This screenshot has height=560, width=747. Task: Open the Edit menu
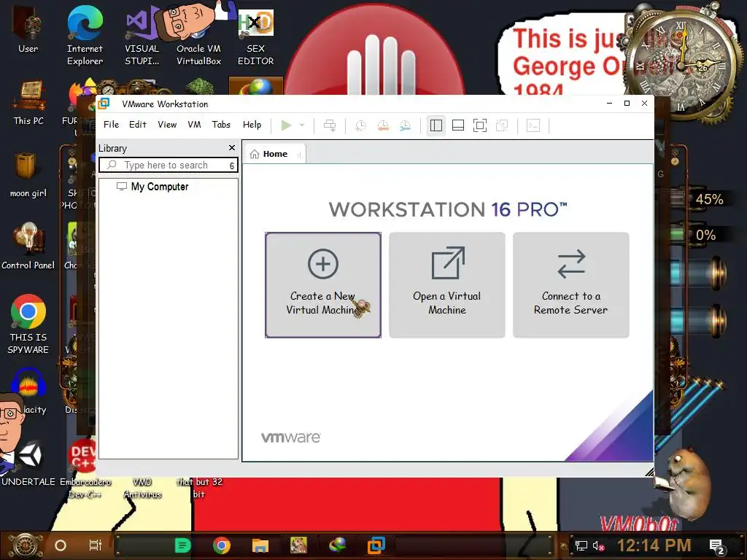[x=138, y=124]
